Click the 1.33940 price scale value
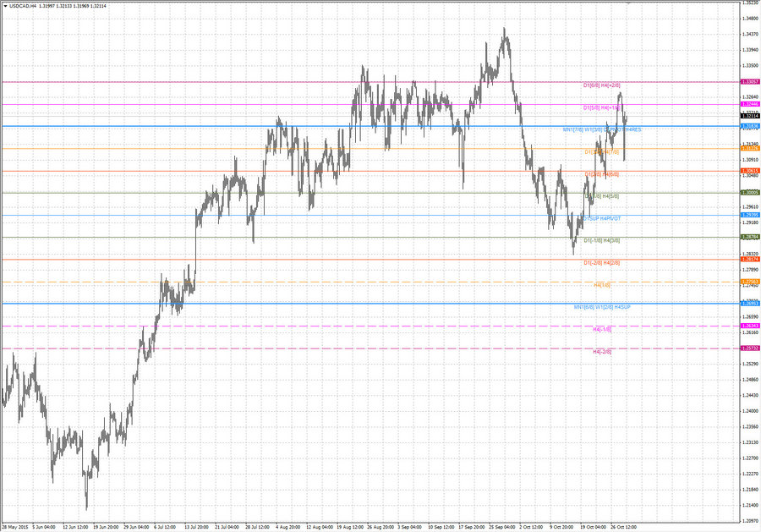The width and height of the screenshot is (761, 532). tap(750, 50)
